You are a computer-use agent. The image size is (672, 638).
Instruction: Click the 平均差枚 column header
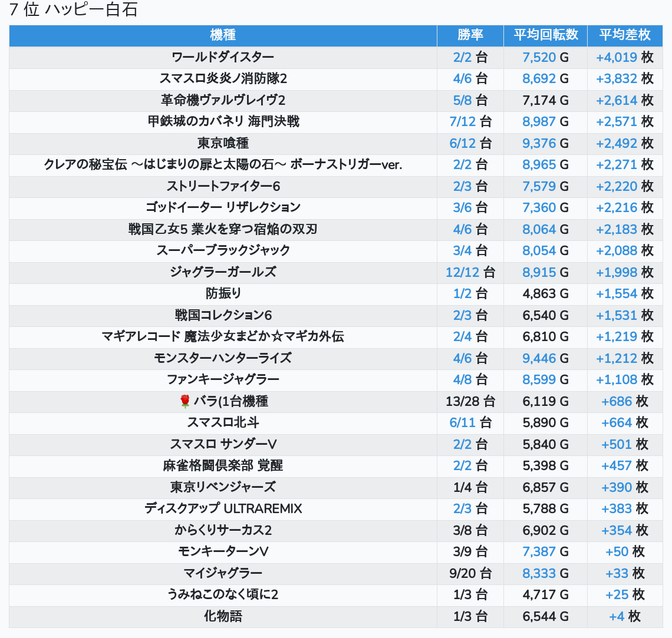[625, 35]
